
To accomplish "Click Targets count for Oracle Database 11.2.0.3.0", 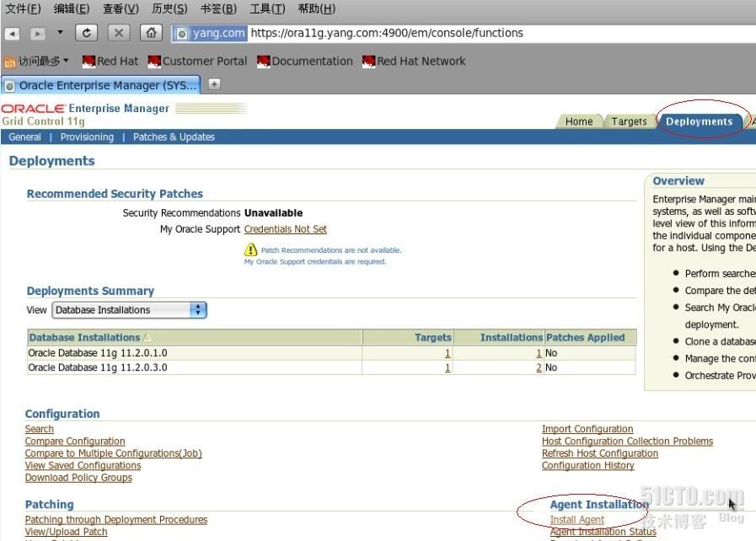I will (x=448, y=367).
